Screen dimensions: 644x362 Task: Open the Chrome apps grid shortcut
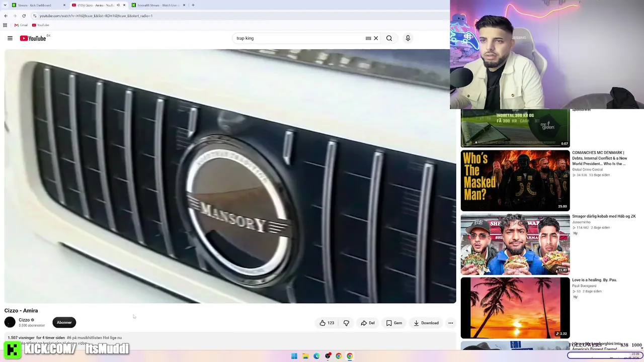[5, 25]
